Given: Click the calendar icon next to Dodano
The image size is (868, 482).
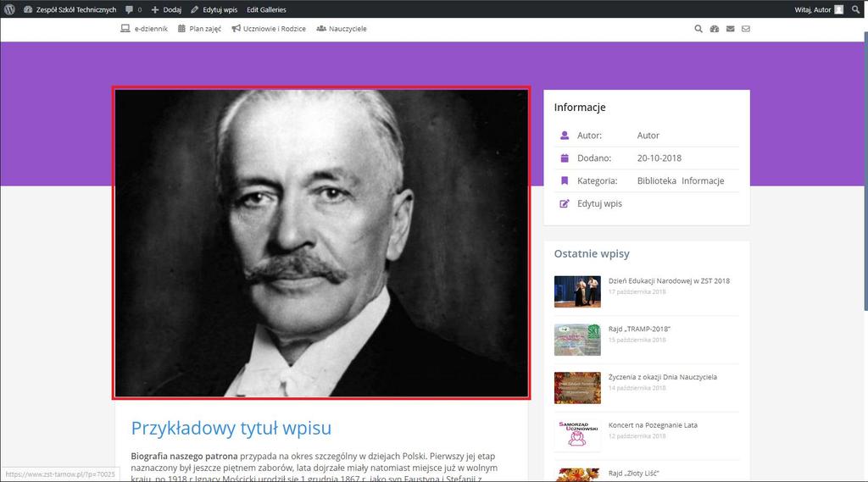Looking at the screenshot, I should pos(564,158).
